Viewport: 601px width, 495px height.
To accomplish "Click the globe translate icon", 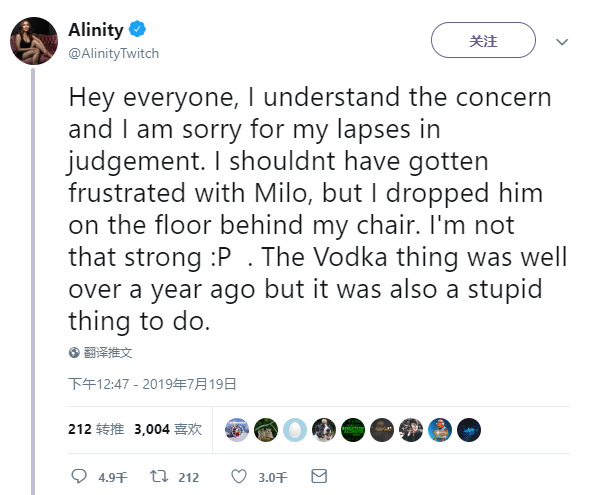I will click(74, 353).
